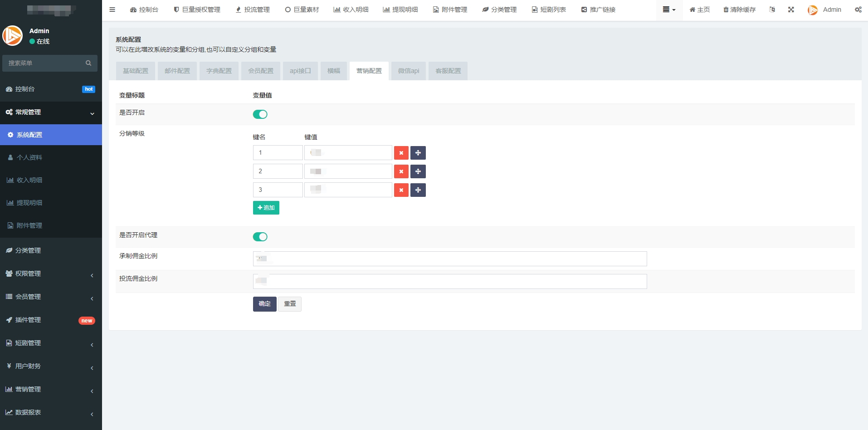Open 提现明细 in the left sidebar
The height and width of the screenshot is (430, 868).
click(x=51, y=203)
